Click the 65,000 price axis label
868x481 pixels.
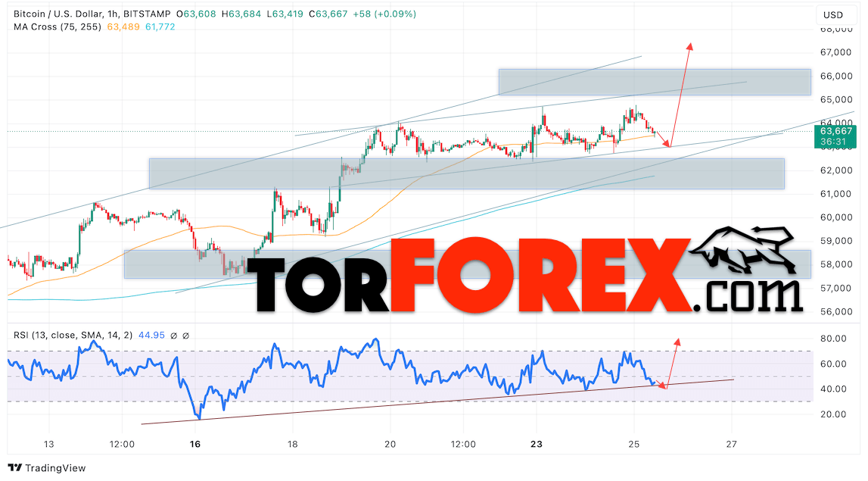click(x=836, y=100)
